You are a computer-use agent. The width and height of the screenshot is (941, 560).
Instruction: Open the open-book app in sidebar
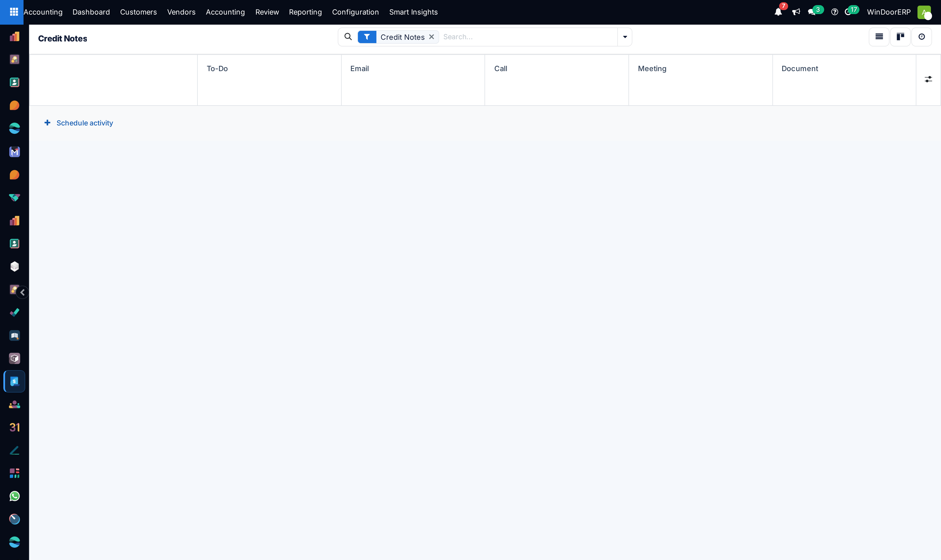(14, 335)
